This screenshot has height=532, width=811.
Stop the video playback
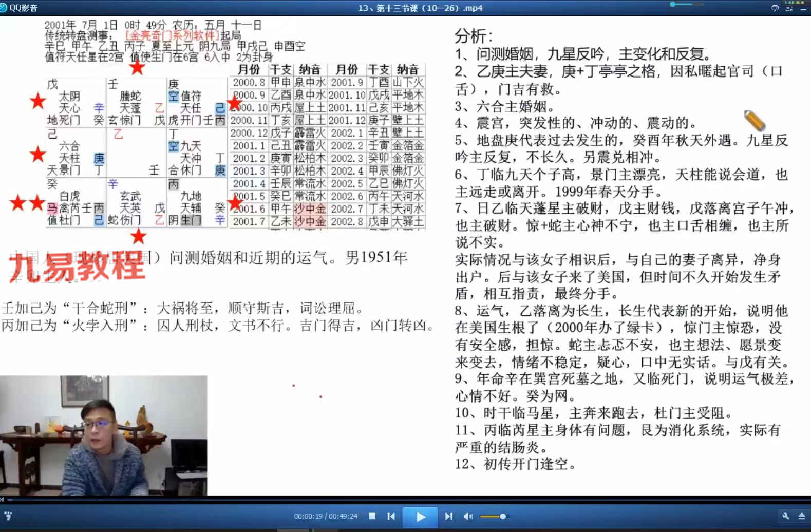(x=372, y=516)
